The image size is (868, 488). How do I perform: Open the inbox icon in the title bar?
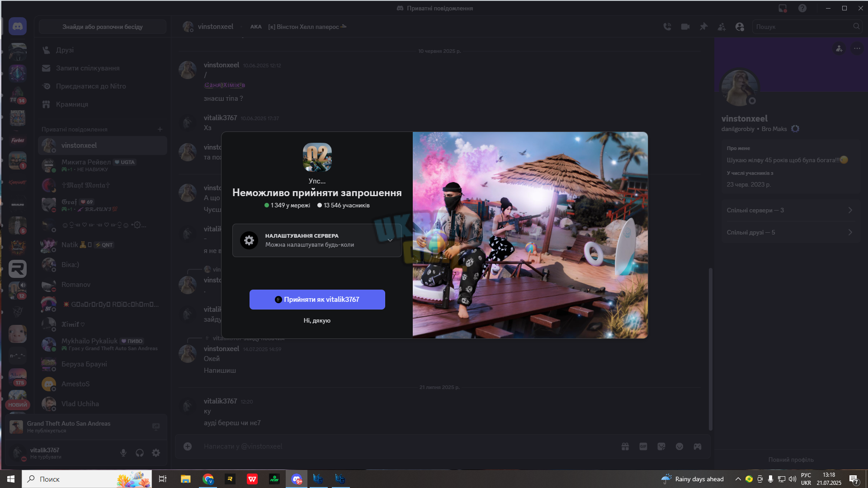coord(783,8)
